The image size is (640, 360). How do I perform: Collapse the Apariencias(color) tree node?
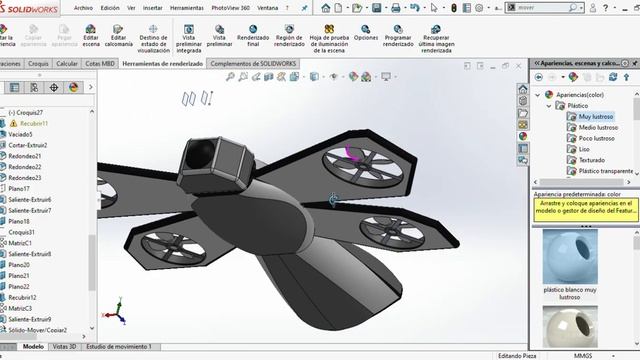538,95
